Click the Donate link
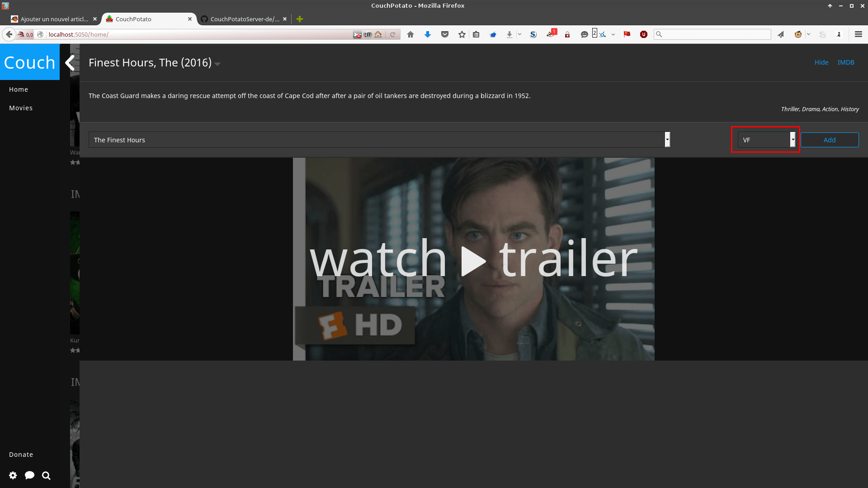Image resolution: width=868 pixels, height=488 pixels. (21, 455)
